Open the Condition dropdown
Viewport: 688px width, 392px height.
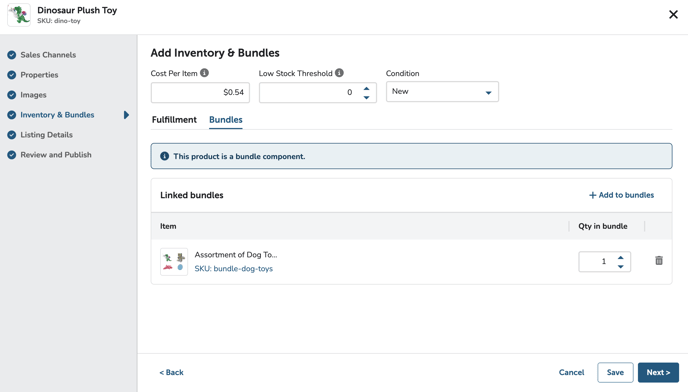coord(442,92)
